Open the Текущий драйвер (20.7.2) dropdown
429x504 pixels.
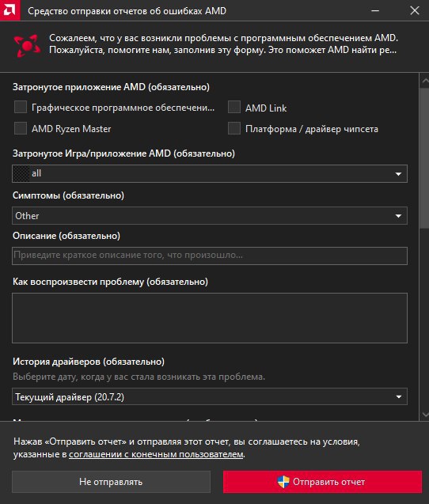210,396
